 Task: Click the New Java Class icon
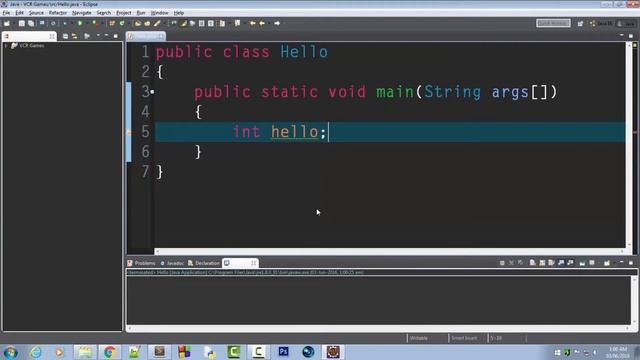click(122, 24)
